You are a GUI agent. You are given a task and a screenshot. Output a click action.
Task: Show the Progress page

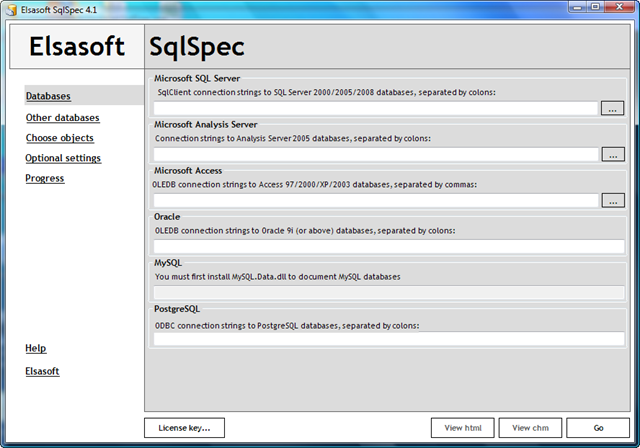point(44,178)
